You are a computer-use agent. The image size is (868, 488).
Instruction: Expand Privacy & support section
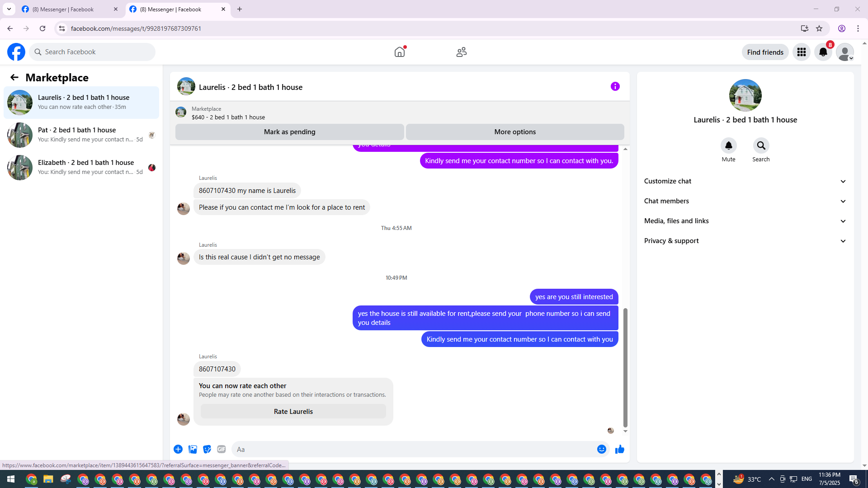(745, 241)
